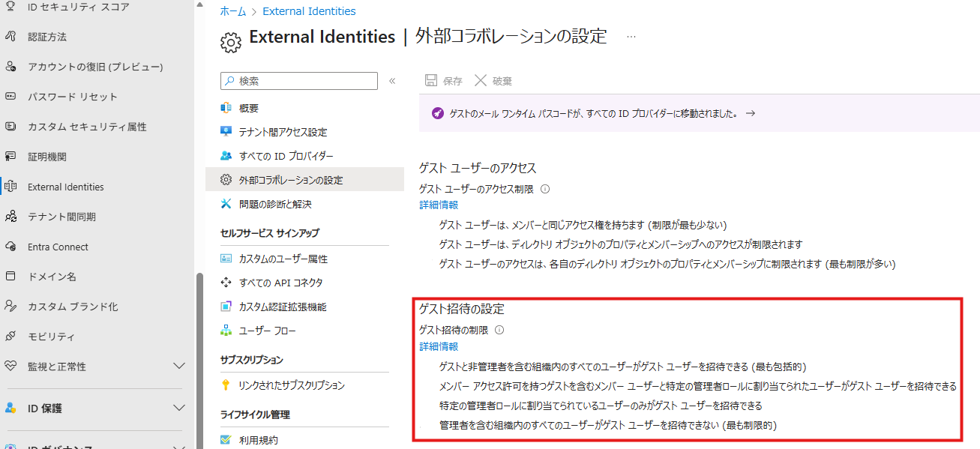This screenshot has width=980, height=449.
Task: Go to the ホーム breadcrumb link
Action: 233,11
